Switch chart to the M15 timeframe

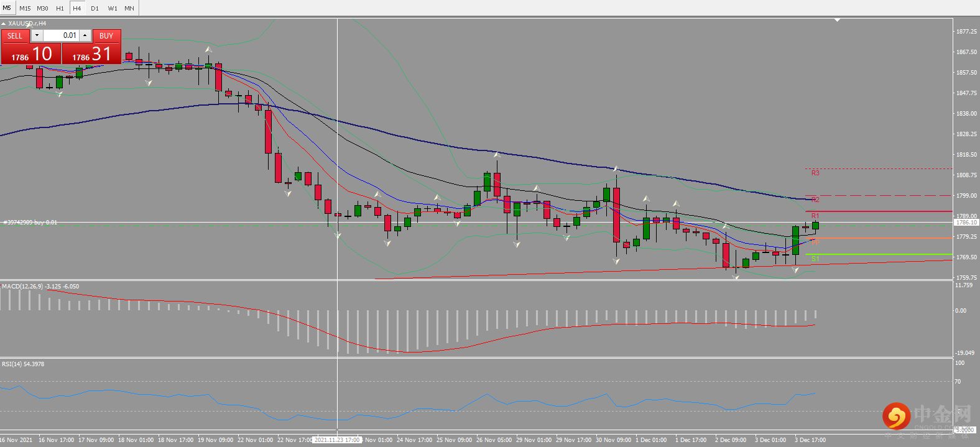click(25, 8)
